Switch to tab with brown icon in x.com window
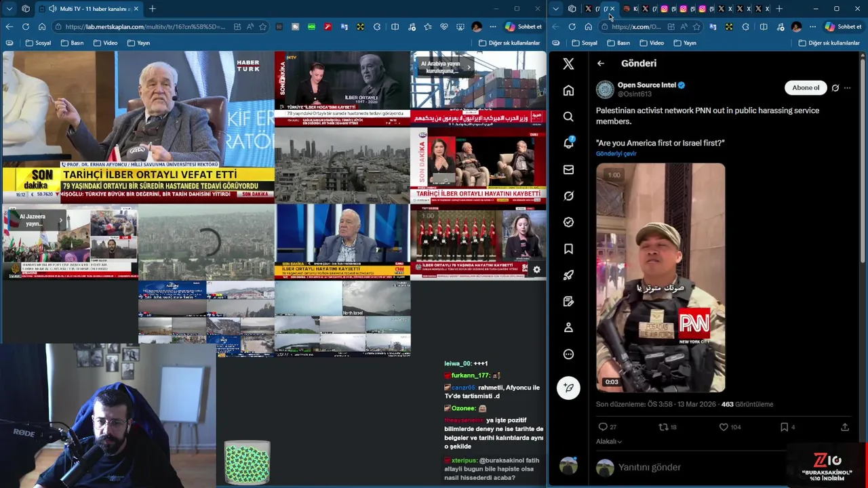Viewport: 868px width, 488px height. coord(626,9)
